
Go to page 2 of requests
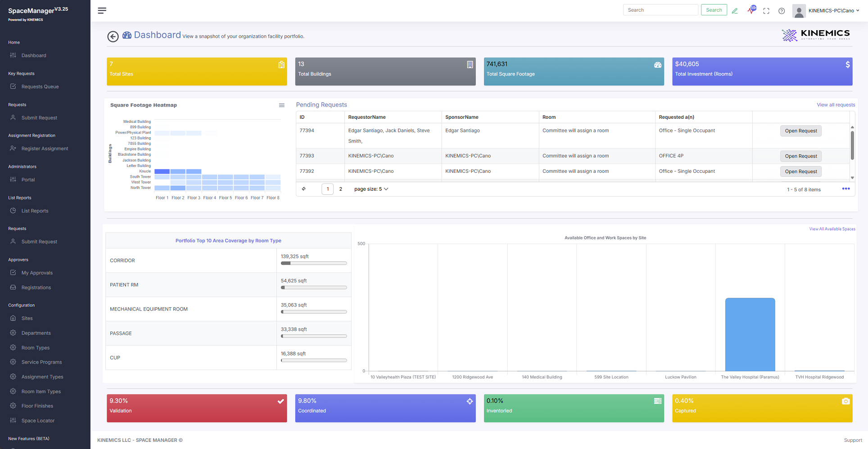click(x=341, y=189)
